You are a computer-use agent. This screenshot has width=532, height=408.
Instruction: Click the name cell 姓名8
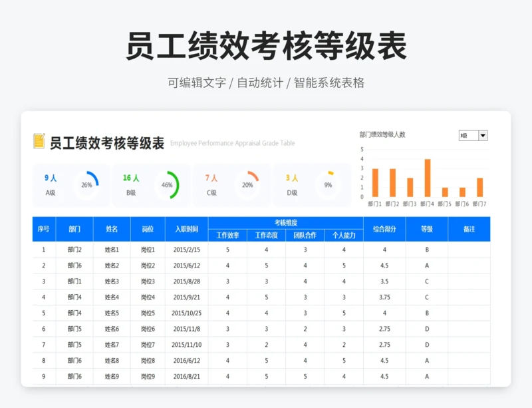(112, 361)
